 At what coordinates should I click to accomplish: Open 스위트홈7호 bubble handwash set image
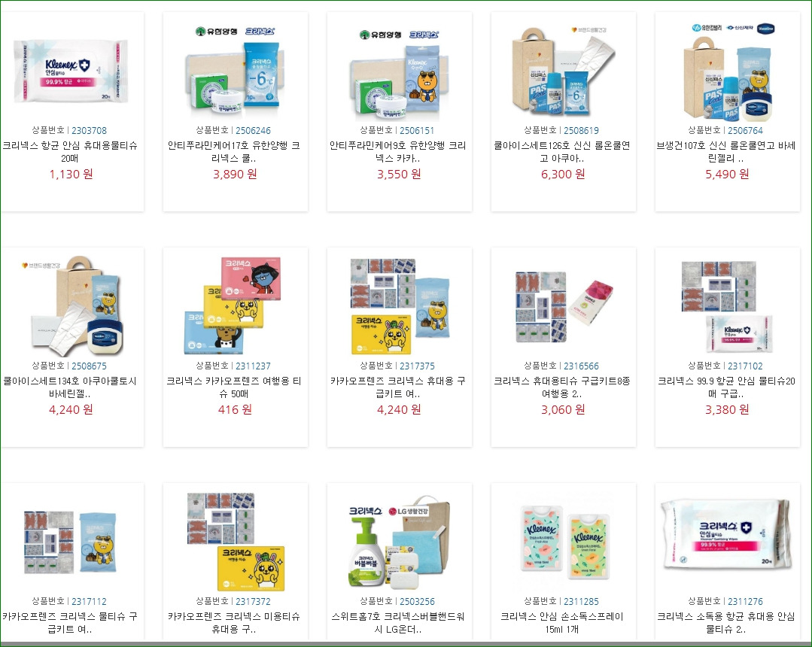pyautogui.click(x=400, y=542)
